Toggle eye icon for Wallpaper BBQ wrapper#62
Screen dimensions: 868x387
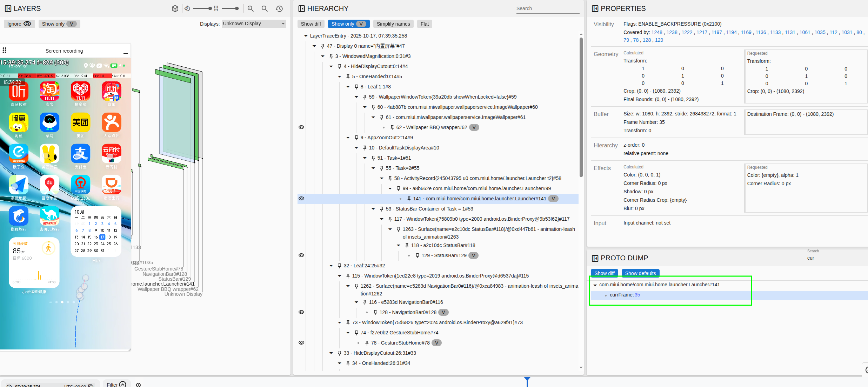[301, 127]
